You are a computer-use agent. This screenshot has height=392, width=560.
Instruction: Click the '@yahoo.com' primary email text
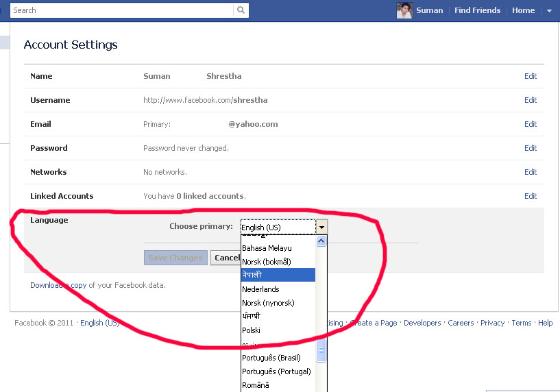coord(253,124)
